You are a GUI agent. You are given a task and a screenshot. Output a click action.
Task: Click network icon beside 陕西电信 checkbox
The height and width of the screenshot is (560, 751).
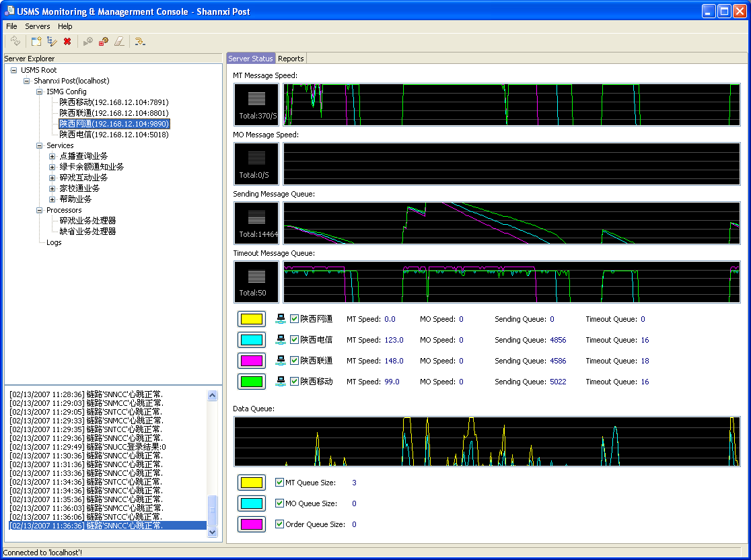coord(281,340)
